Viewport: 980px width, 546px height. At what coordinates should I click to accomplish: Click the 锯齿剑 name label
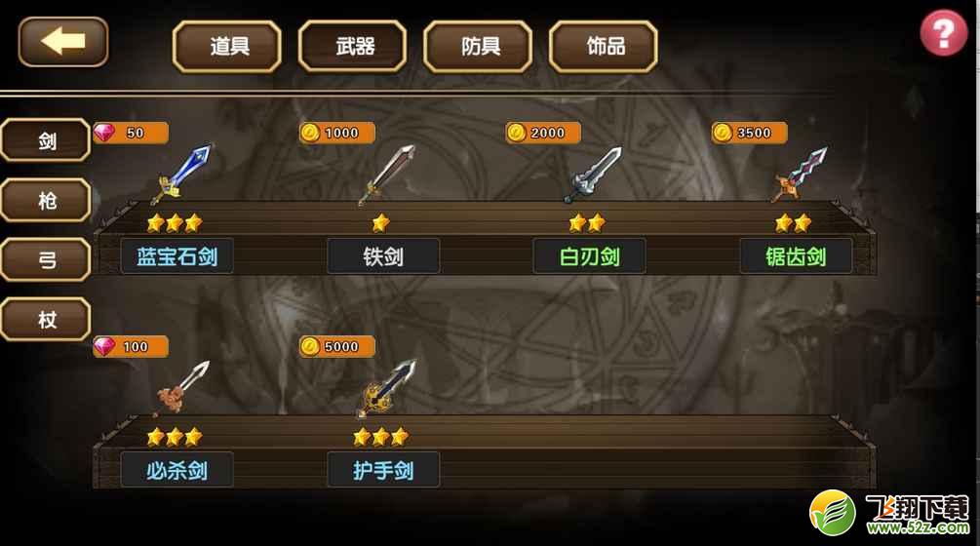[x=796, y=256]
